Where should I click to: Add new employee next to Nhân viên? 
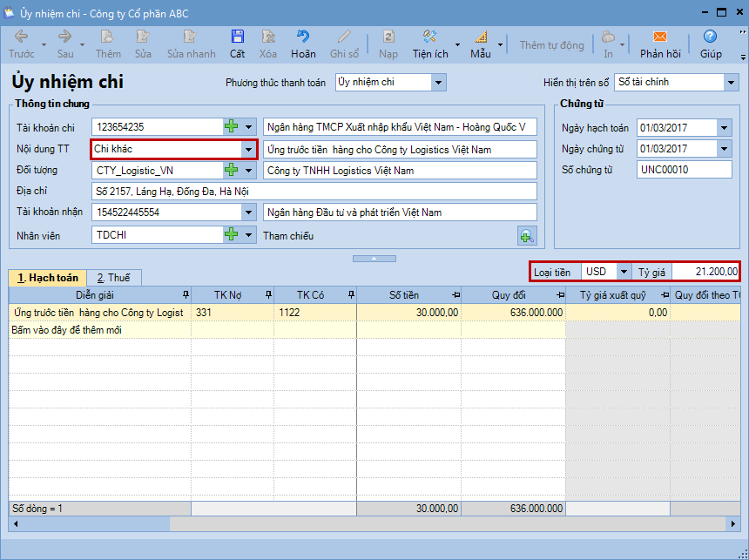(231, 234)
